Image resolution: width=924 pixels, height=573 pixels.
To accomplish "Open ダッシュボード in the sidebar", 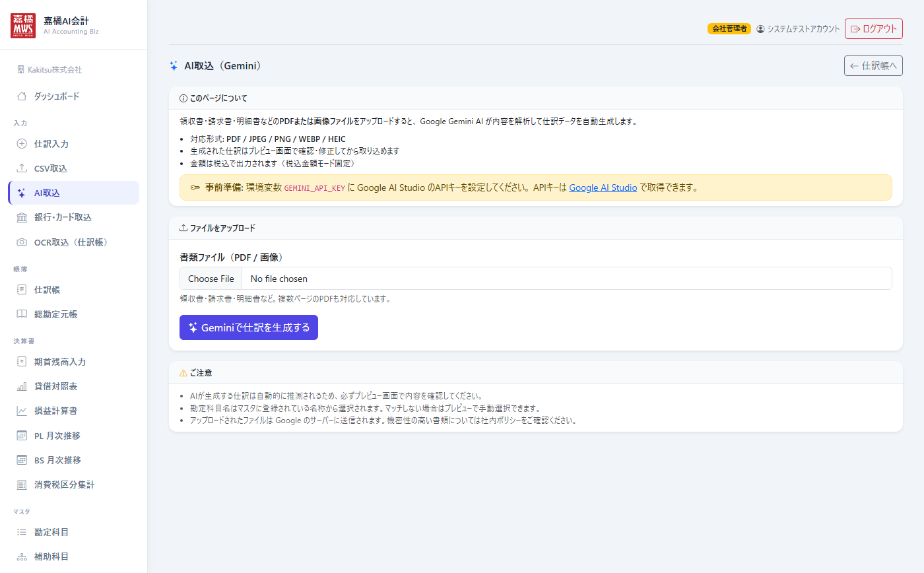I will pyautogui.click(x=74, y=96).
